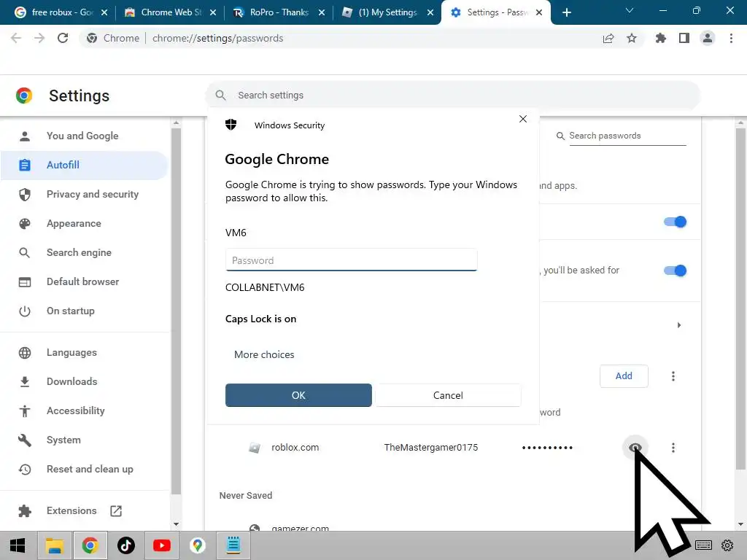Toggle the side panel icon
The height and width of the screenshot is (560, 747).
click(684, 38)
